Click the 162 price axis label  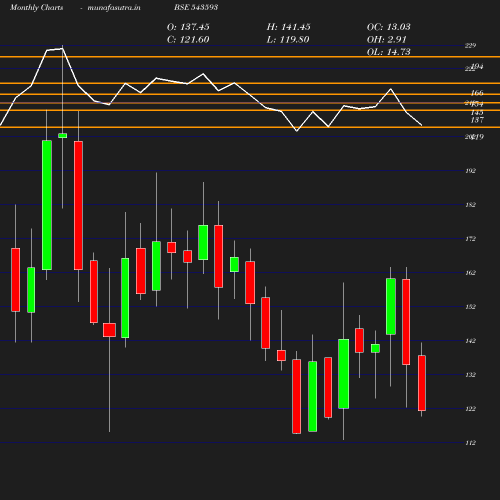[470, 273]
